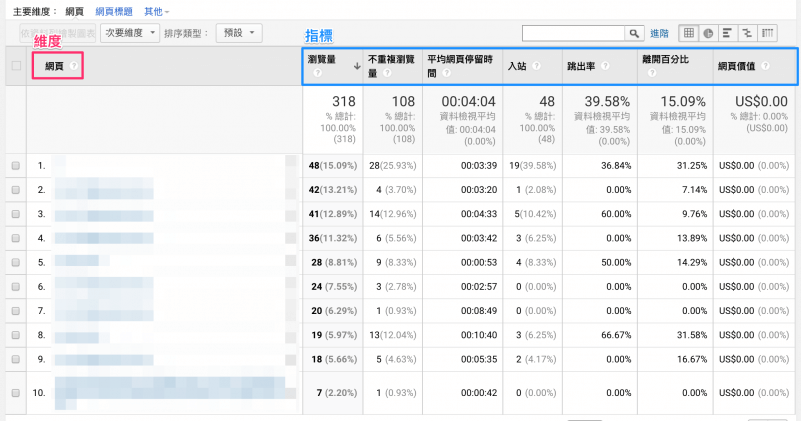The height and width of the screenshot is (421, 801).
Task: Select the 網頁 primary dimension
Action: pyautogui.click(x=74, y=10)
